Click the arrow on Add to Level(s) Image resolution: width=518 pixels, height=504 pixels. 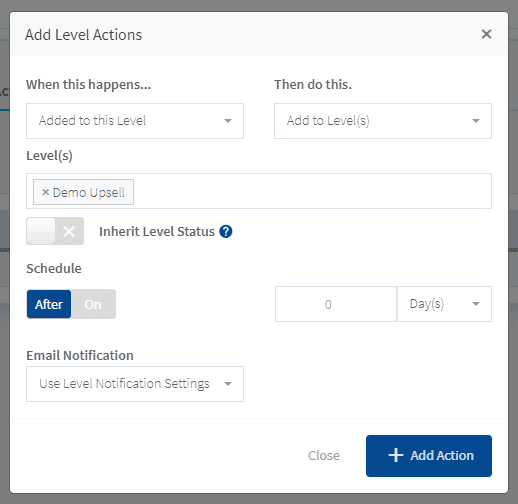point(476,121)
